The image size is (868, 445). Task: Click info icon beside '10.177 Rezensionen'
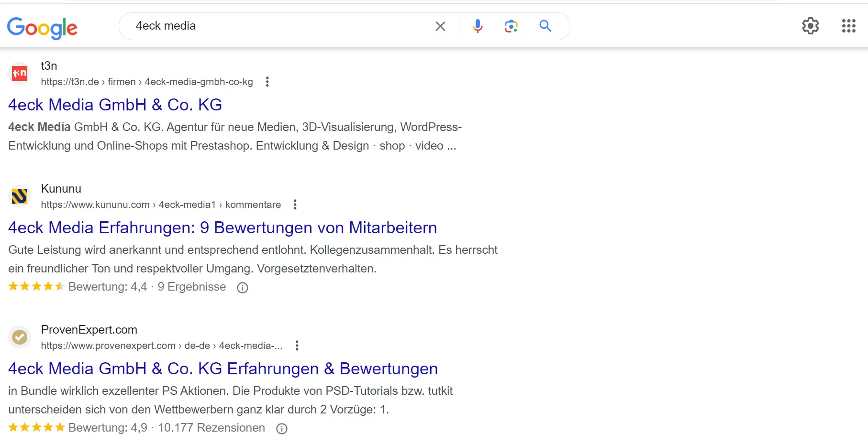(x=282, y=429)
